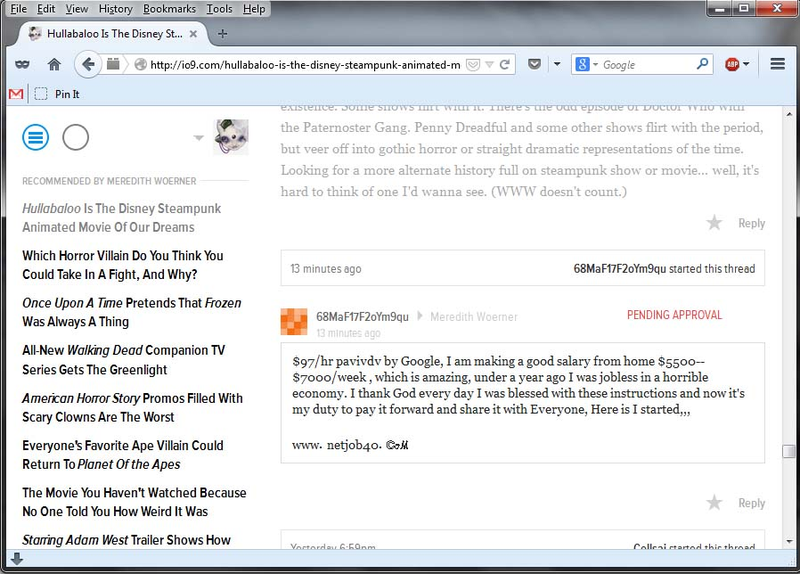
Task: Open the Bookmarks menu
Action: click(169, 9)
